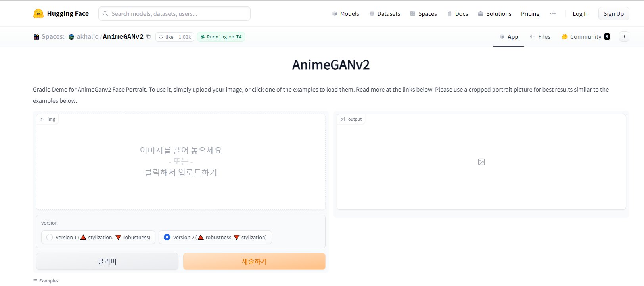Click the Sign Up button

coord(613,13)
